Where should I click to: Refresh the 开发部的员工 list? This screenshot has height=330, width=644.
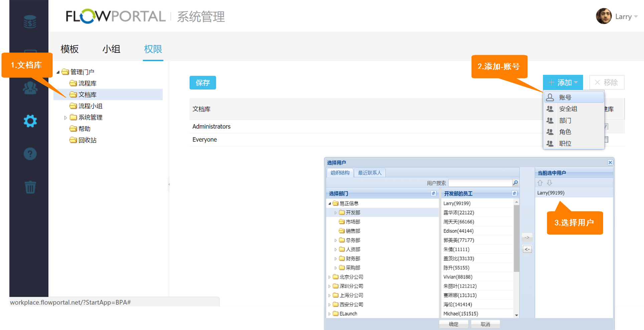click(514, 193)
